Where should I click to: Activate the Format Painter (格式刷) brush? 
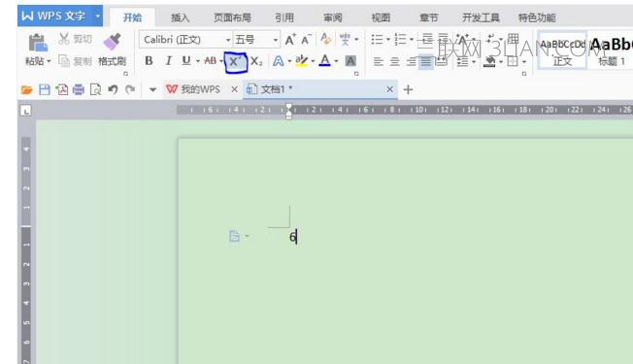click(112, 42)
